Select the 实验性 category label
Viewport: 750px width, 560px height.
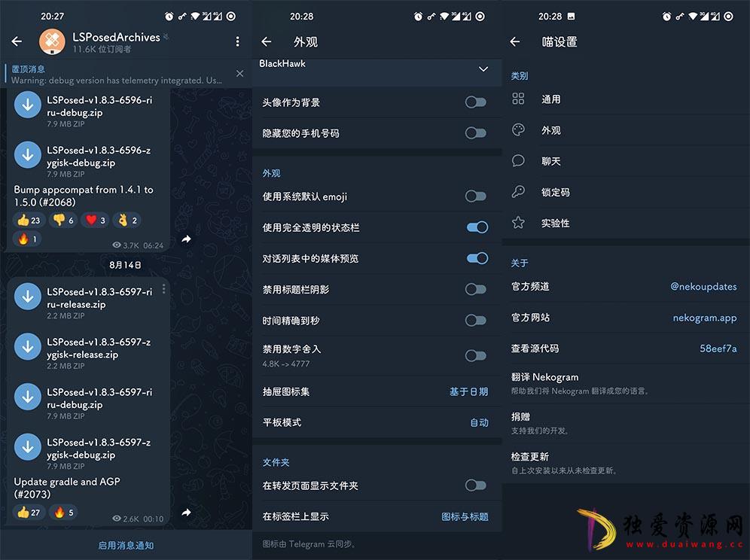point(555,224)
